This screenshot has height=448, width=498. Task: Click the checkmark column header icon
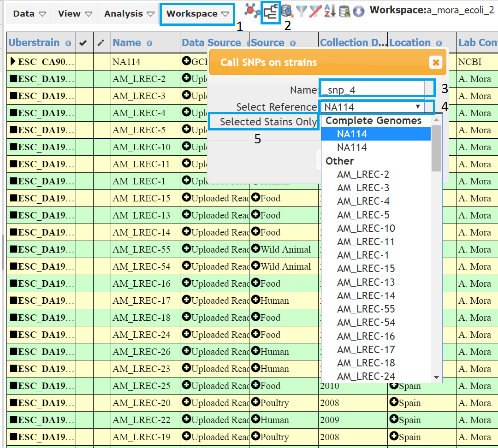pos(83,43)
